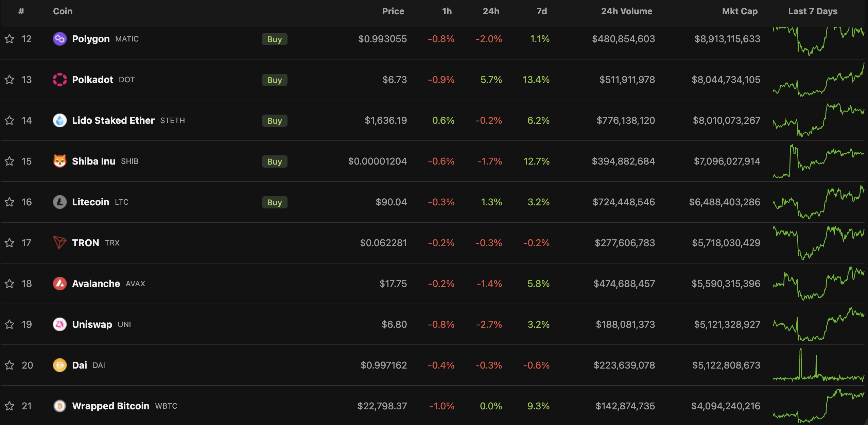This screenshot has width=868, height=425.
Task: Sort by Mkt Cap column header
Action: pos(740,11)
